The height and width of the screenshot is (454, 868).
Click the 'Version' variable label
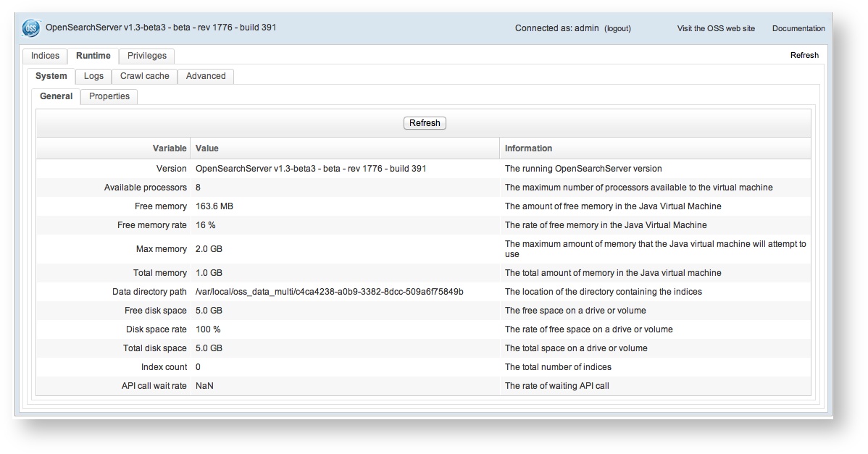pyautogui.click(x=172, y=169)
